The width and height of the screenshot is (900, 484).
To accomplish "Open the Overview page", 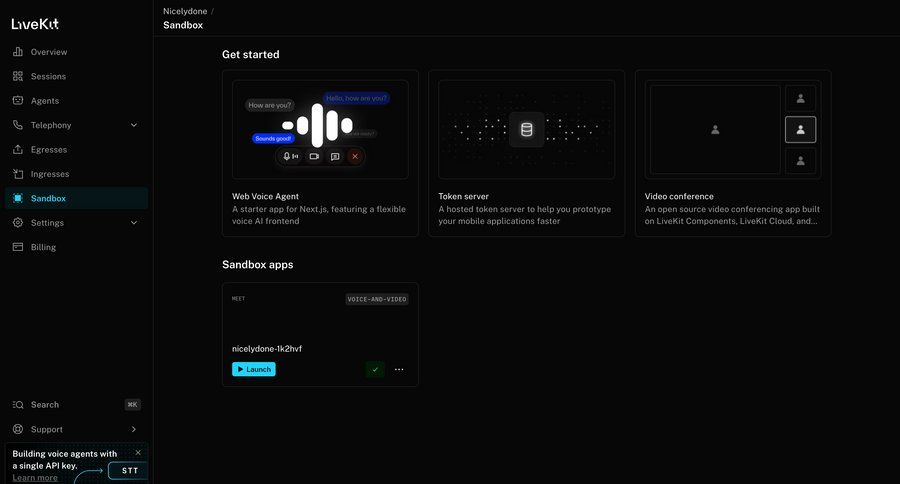I will pos(76,52).
